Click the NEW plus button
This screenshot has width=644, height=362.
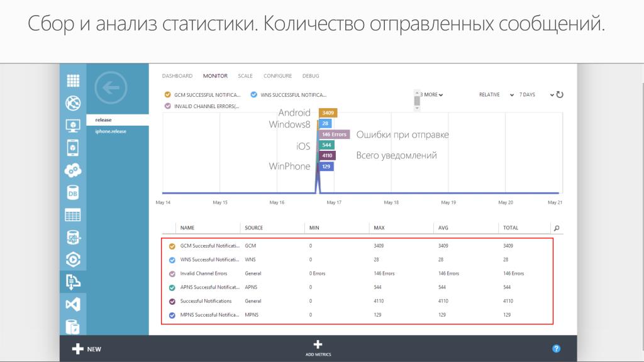click(x=87, y=349)
